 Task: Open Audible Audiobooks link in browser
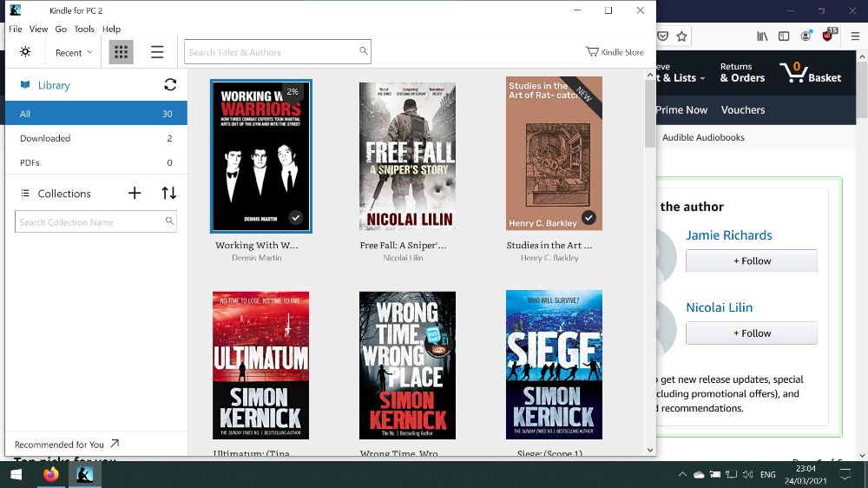point(703,137)
